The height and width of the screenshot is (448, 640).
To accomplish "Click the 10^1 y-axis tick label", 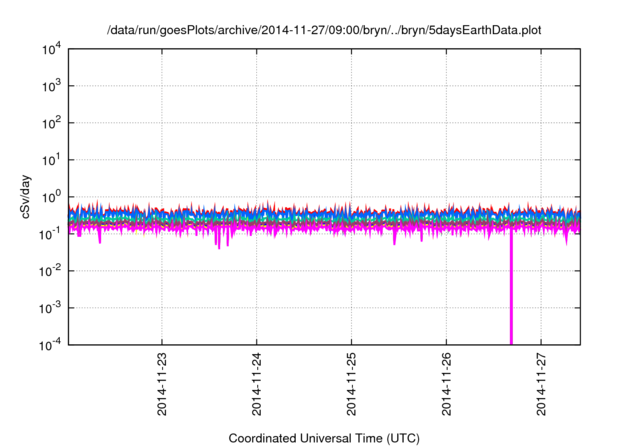I will [x=52, y=160].
